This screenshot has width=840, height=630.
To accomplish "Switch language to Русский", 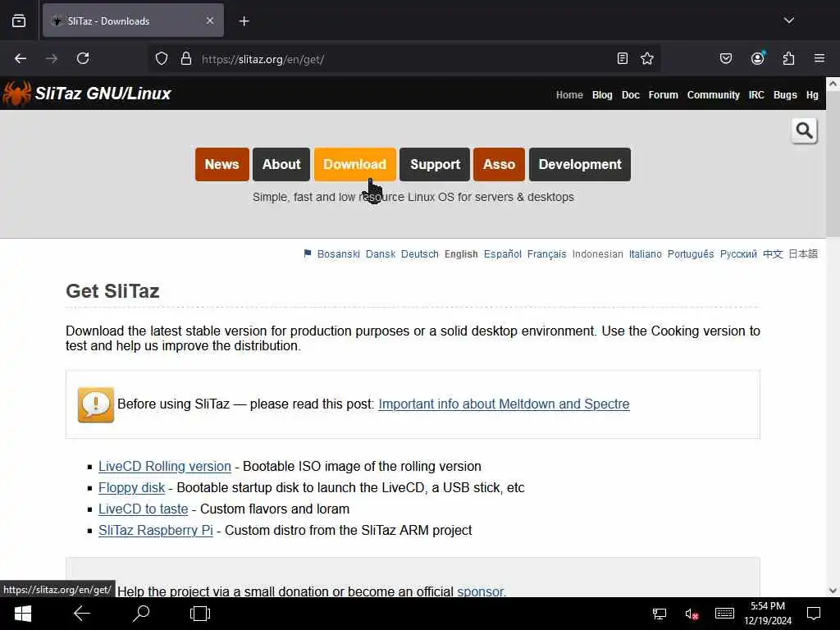I will [x=738, y=254].
